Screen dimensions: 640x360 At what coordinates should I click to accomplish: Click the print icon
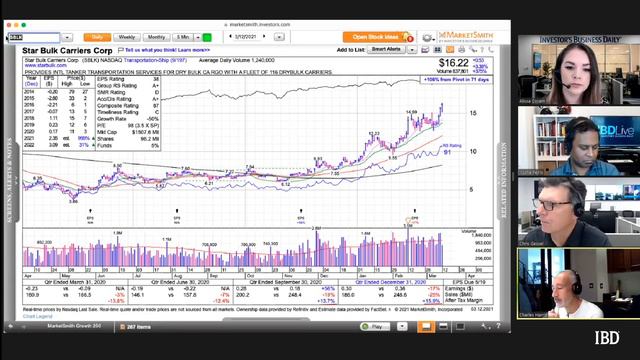pyautogui.click(x=461, y=50)
